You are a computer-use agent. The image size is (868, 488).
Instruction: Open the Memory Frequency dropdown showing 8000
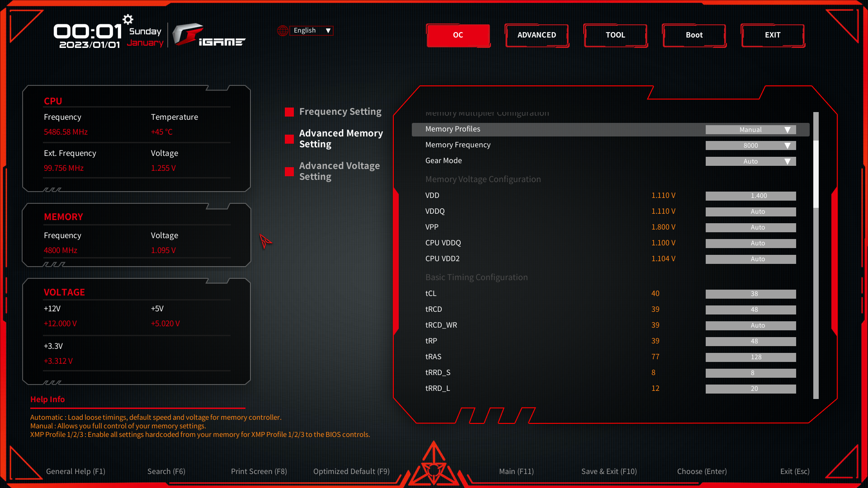(x=750, y=145)
